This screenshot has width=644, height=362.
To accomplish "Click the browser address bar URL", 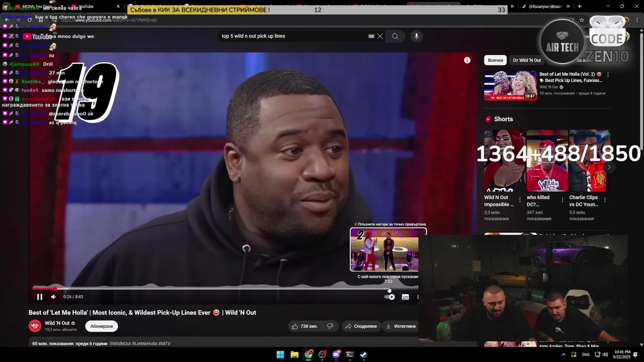I will tap(108, 20).
